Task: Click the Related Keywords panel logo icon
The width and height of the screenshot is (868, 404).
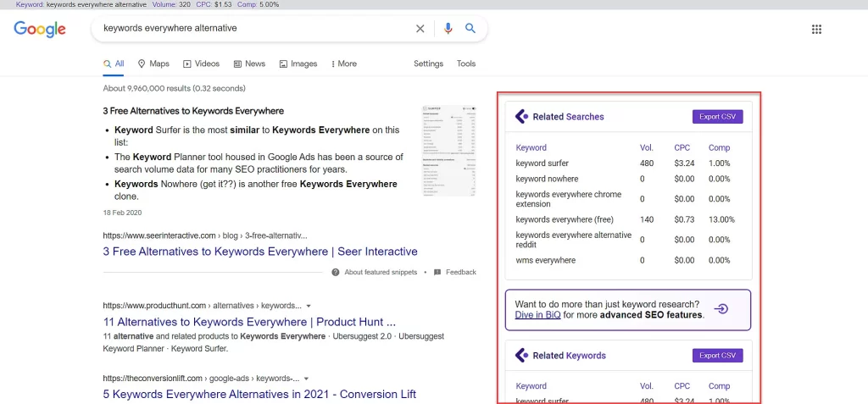Action: pyautogui.click(x=521, y=355)
